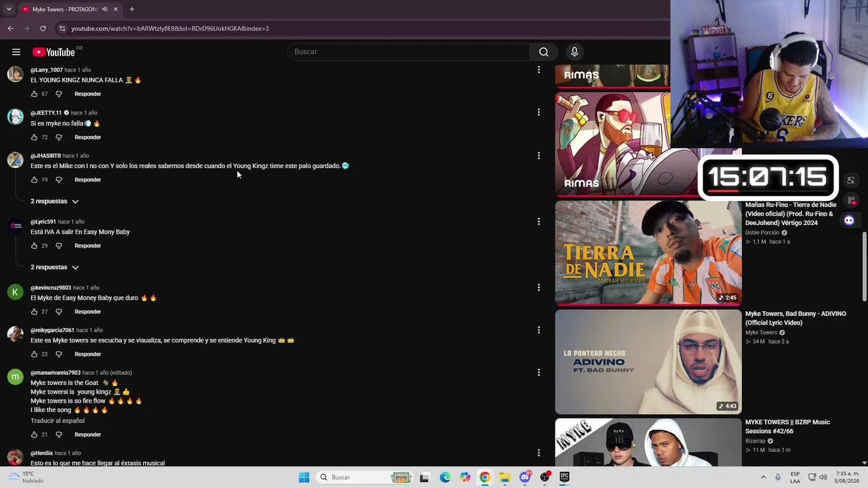Open the BZRP Music Sessions #42/66 title

pyautogui.click(x=787, y=426)
